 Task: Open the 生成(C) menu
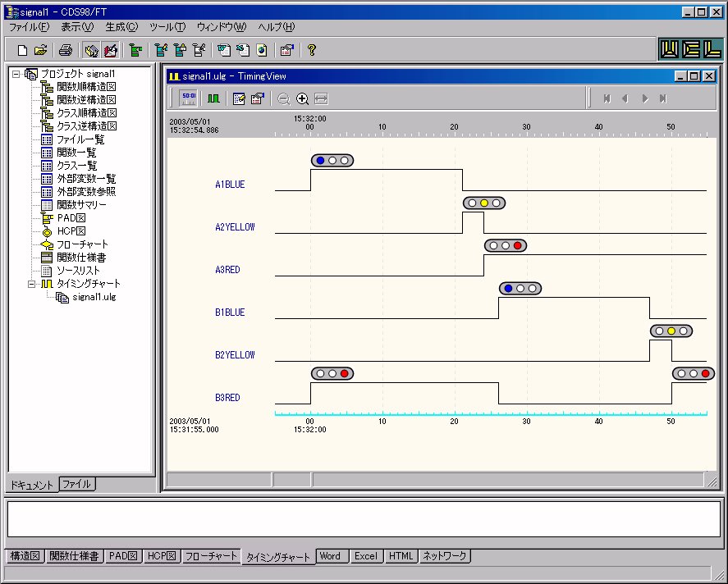click(x=121, y=27)
